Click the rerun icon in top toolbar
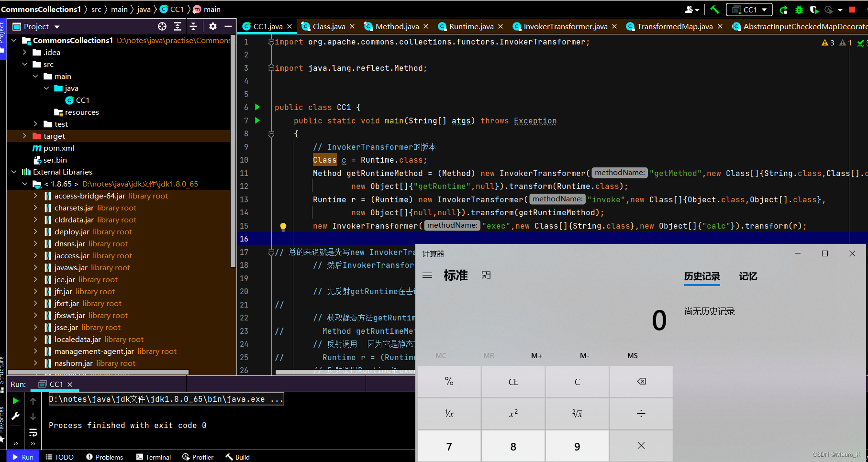This screenshot has width=868, height=462. [783, 10]
